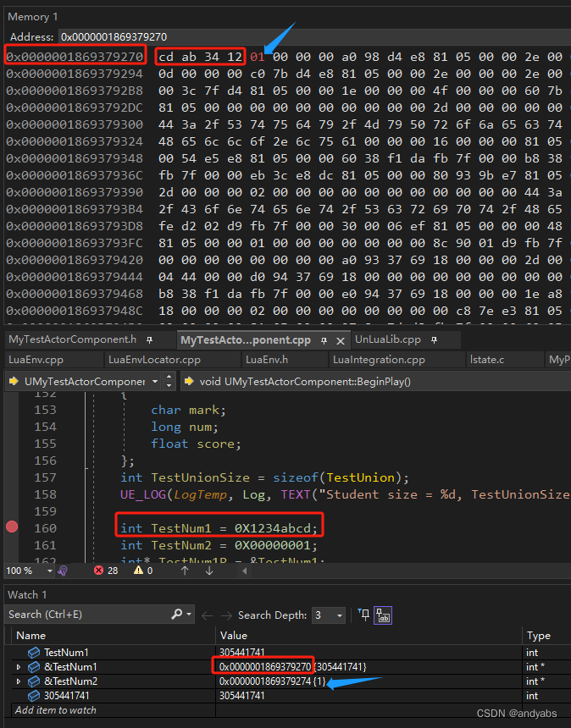Viewport: 571px width, 728px height.
Task: Pin the UnLuaLib.cpp tab
Action: 434,340
